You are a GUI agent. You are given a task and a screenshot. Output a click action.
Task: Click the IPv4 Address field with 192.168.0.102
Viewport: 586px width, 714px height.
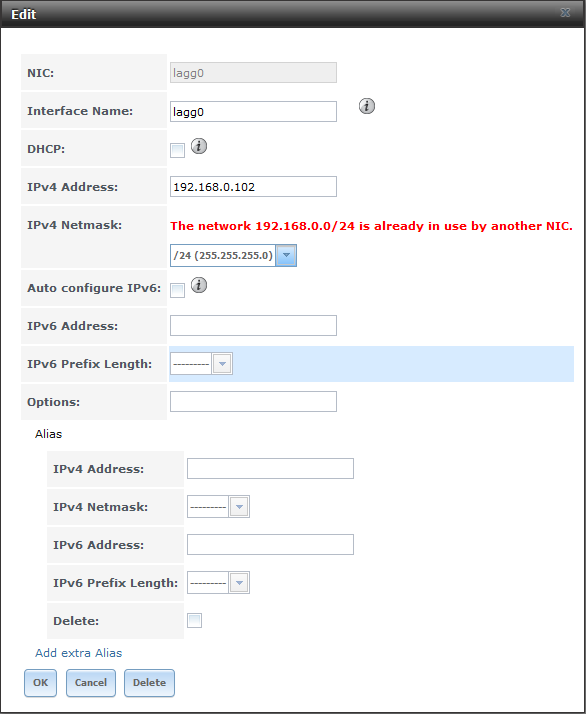coord(253,187)
